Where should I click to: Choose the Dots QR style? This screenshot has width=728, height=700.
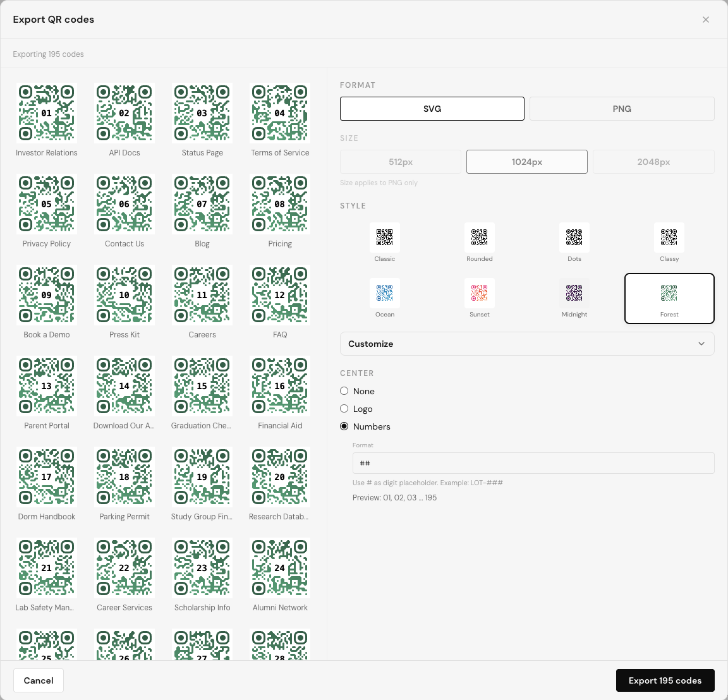[574, 243]
